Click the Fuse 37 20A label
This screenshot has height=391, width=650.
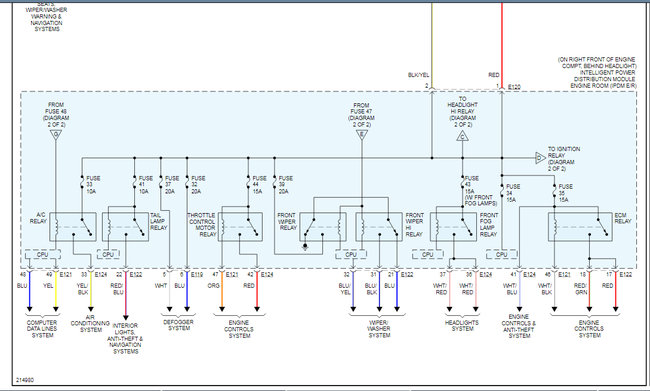(171, 185)
